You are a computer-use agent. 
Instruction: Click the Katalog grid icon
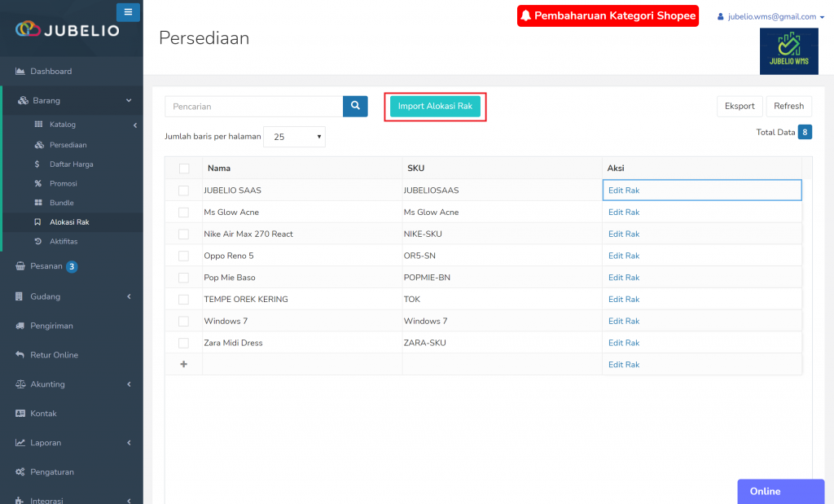(38, 125)
